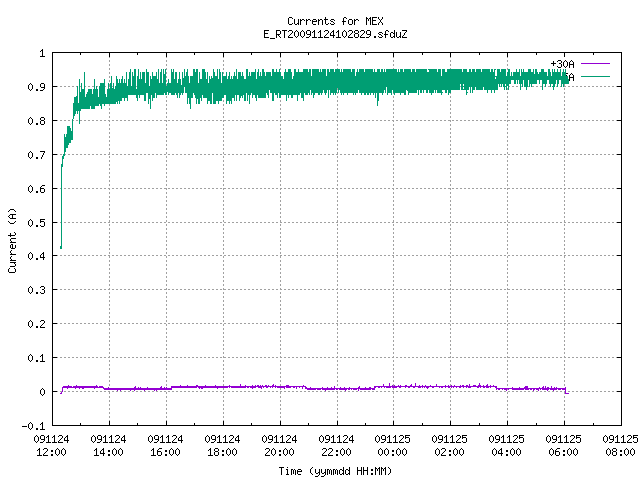This screenshot has width=640, height=480.
Task: Pick the purple line sample in legend
Action: point(595,64)
